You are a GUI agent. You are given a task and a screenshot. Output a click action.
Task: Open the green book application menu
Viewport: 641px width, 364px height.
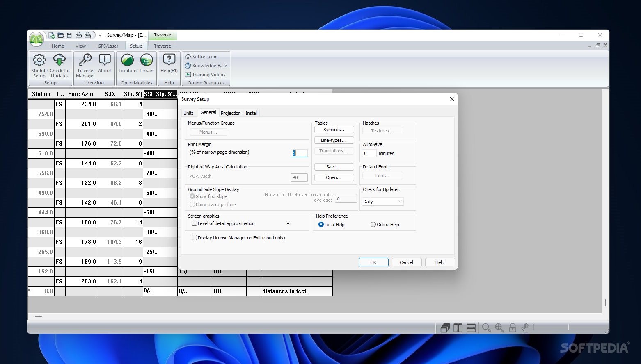[x=37, y=39]
